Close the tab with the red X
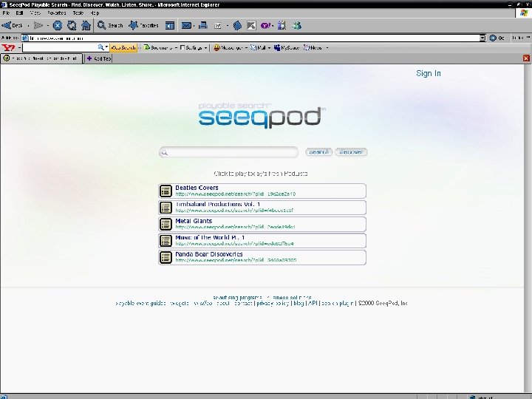The image size is (532, 399). [526, 58]
